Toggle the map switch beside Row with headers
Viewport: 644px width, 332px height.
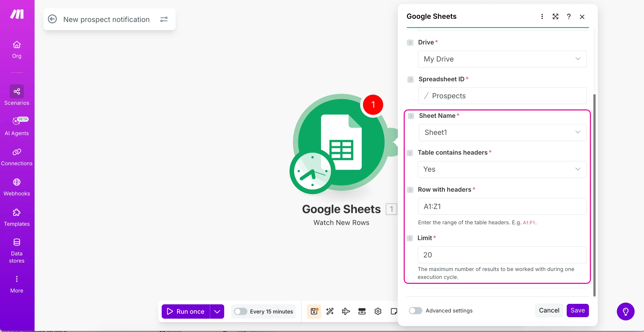pos(410,190)
